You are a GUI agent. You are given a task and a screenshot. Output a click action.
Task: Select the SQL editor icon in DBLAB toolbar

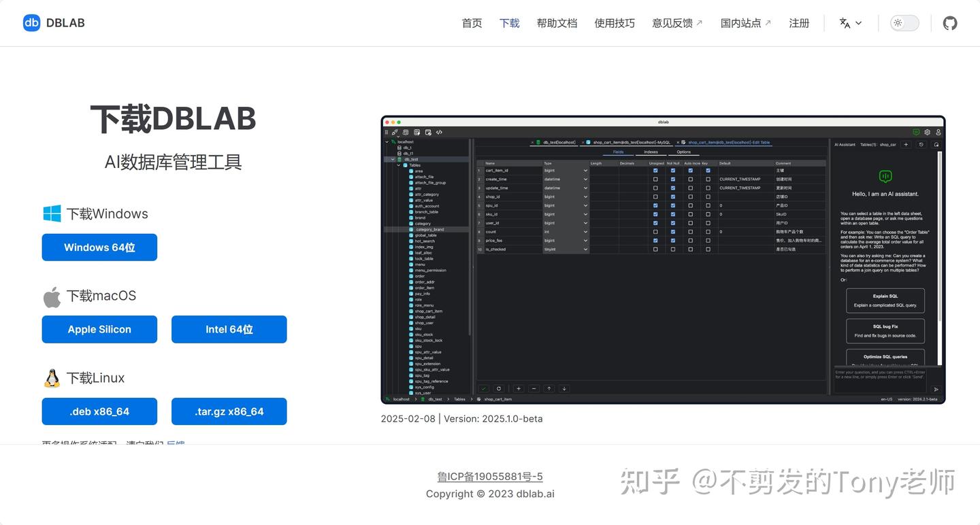439,132
